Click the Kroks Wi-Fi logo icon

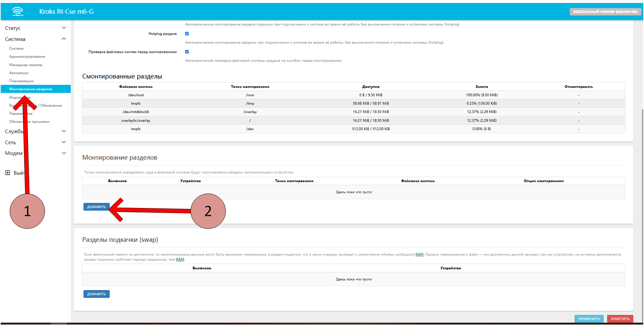17,11
